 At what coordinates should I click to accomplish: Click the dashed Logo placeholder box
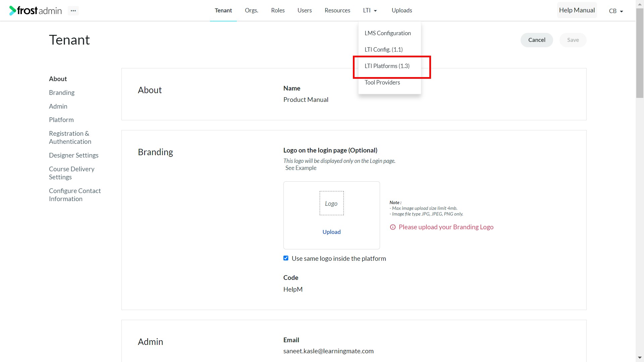click(331, 203)
